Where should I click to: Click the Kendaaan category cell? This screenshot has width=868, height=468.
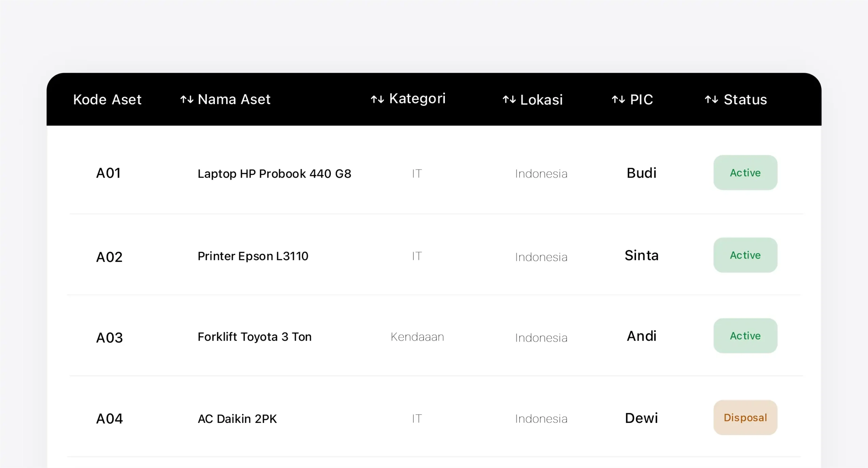417,337
